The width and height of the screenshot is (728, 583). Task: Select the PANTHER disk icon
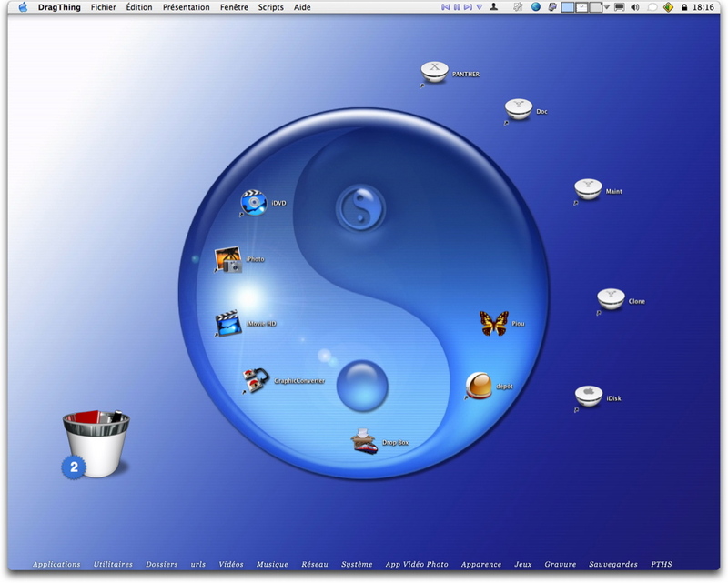coord(435,73)
